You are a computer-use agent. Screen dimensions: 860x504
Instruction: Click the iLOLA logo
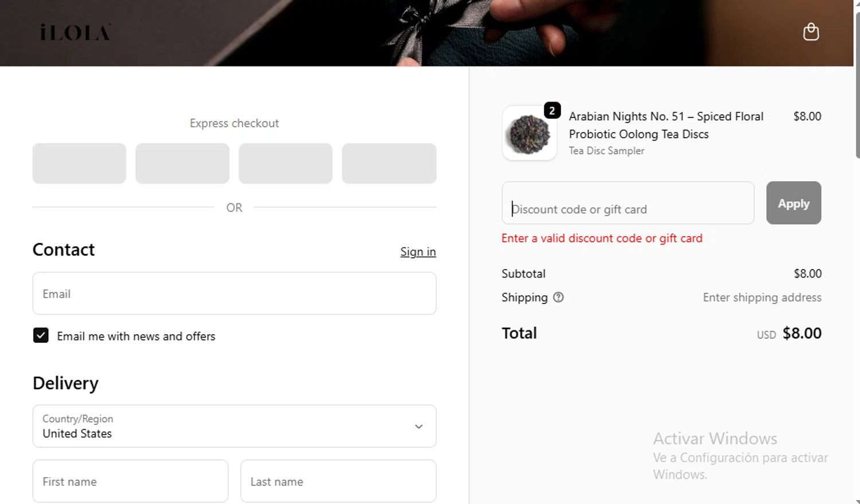click(x=75, y=33)
